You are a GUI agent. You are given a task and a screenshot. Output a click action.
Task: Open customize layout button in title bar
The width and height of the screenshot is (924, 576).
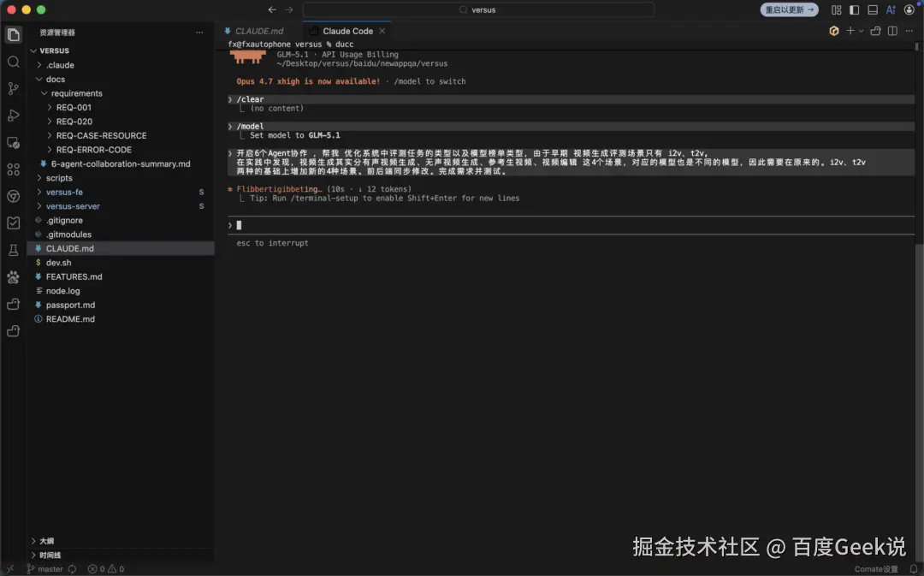pos(836,9)
